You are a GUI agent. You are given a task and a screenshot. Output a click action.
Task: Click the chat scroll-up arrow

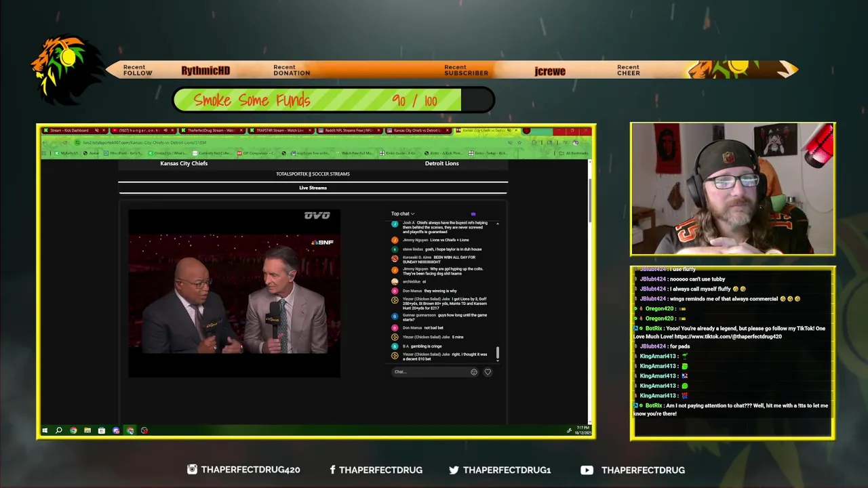[x=498, y=223]
